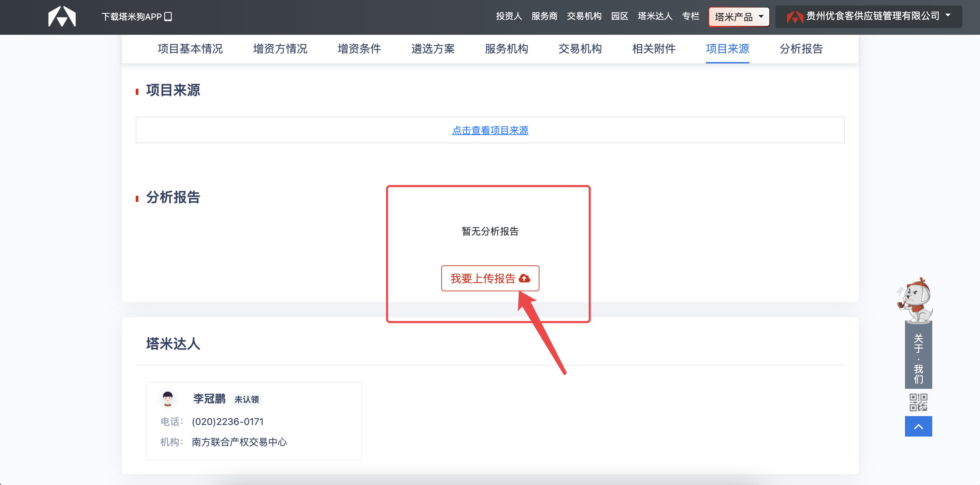Click the phone icon beside 下载塔米狗APP
The height and width of the screenshot is (485, 980).
(168, 16)
